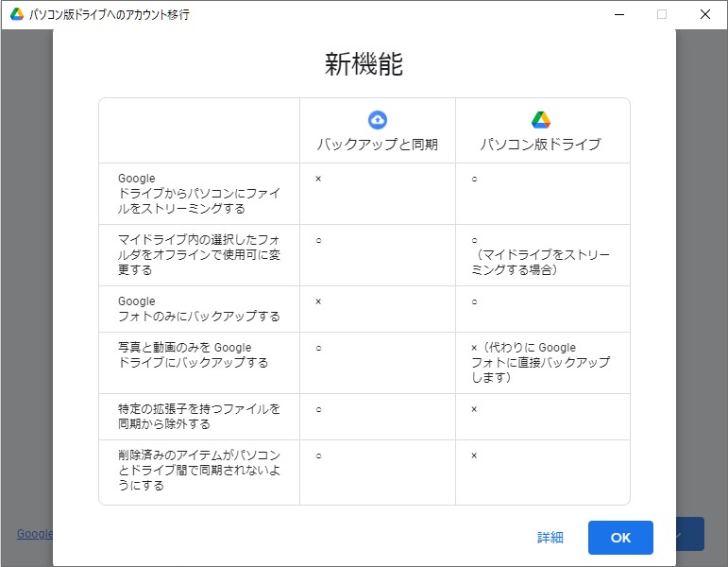728x567 pixels.
Task: Click × in 特定の拡張子 row drive column
Action: pyautogui.click(x=474, y=409)
